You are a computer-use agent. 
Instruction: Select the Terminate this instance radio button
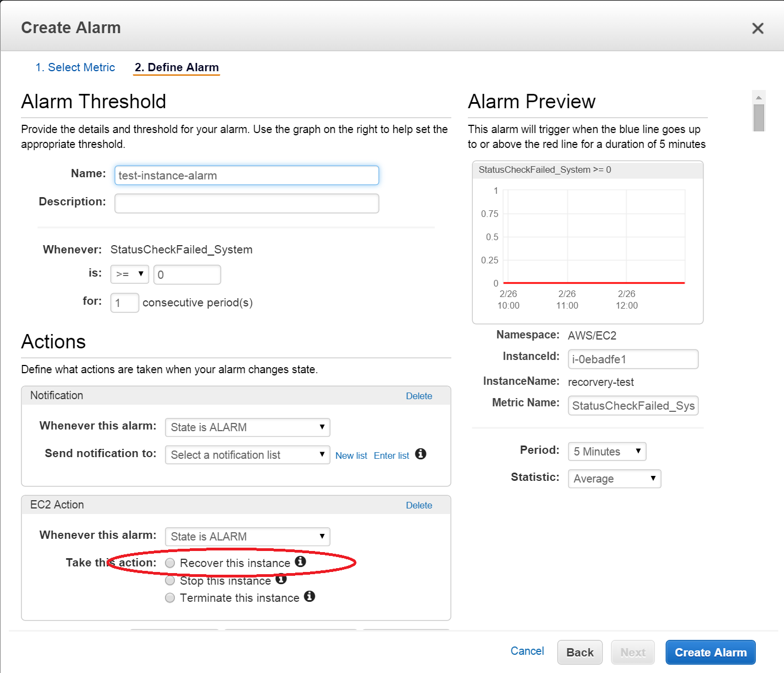click(x=170, y=597)
